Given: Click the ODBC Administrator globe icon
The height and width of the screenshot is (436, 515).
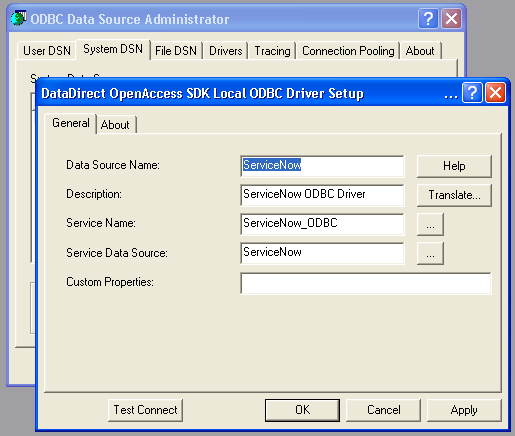Looking at the screenshot, I should coord(18,18).
